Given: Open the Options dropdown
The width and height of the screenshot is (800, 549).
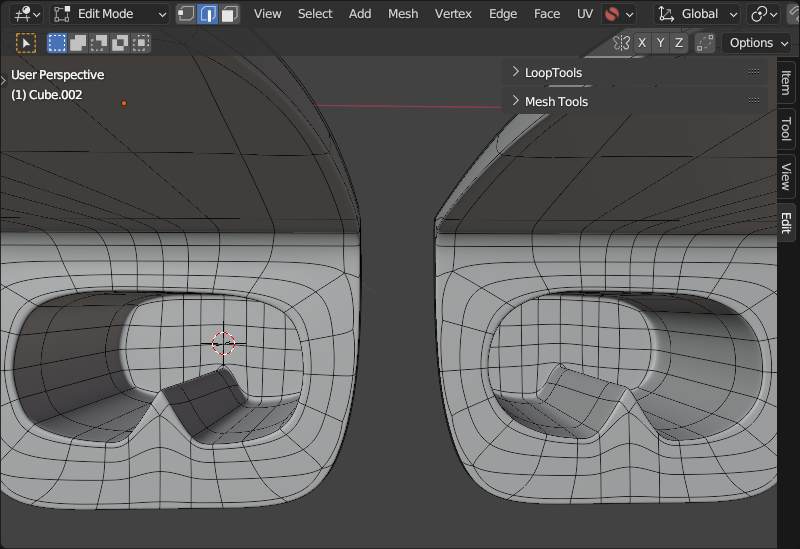Looking at the screenshot, I should [759, 43].
